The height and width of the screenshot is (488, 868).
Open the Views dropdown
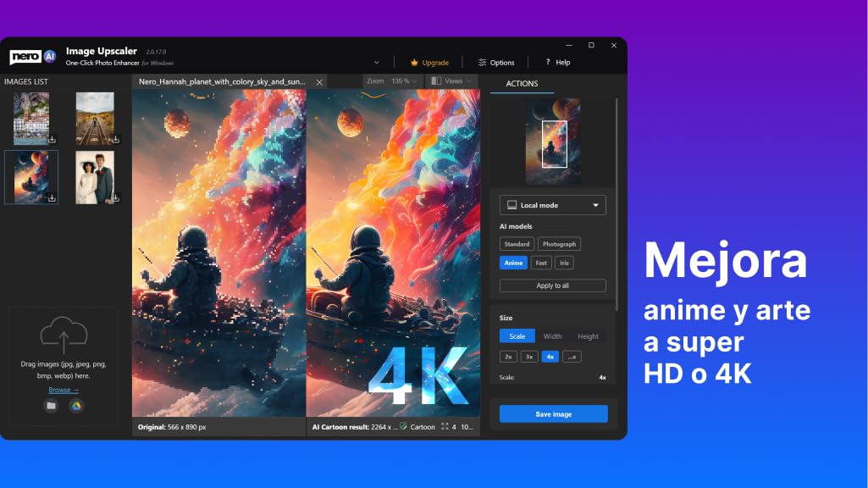tap(451, 80)
